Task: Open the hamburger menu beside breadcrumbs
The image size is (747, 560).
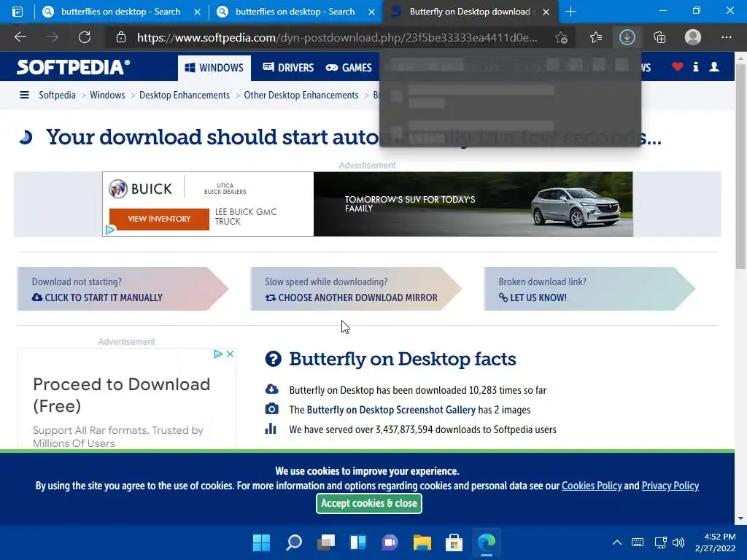Action: 24,96
